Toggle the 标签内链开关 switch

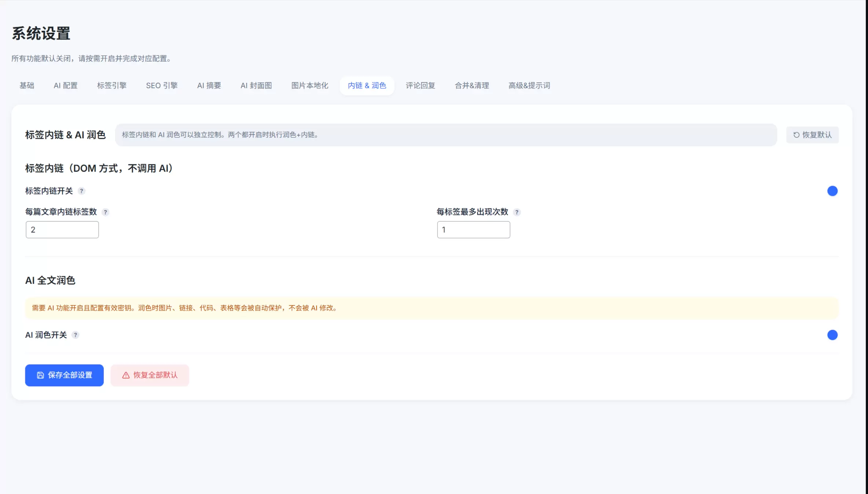pyautogui.click(x=832, y=191)
